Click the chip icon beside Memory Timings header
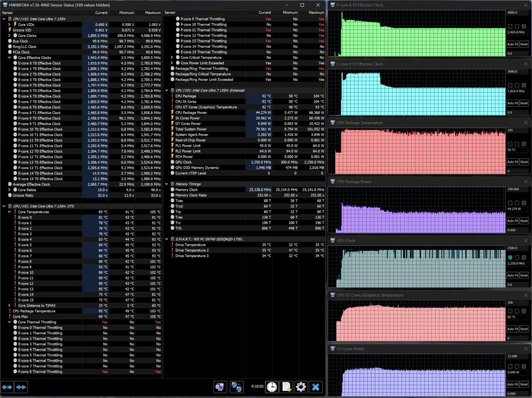This screenshot has height=398, width=532. pyautogui.click(x=173, y=184)
